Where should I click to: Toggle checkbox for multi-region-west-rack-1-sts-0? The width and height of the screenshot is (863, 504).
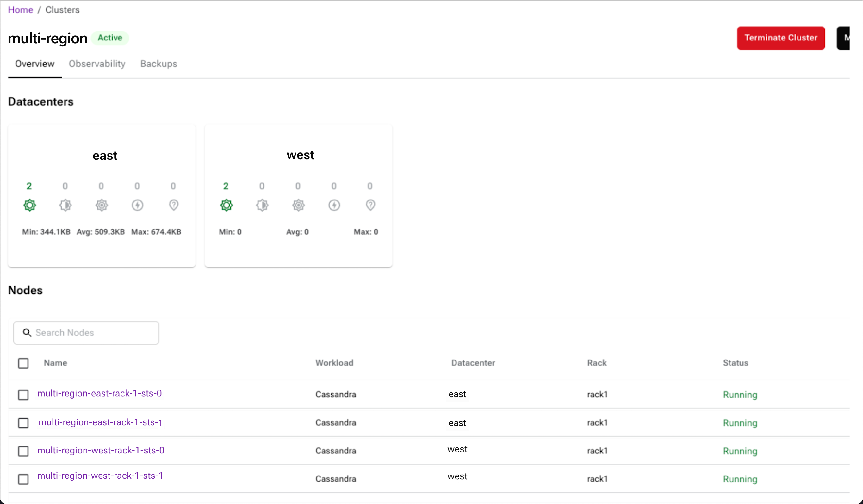tap(23, 450)
